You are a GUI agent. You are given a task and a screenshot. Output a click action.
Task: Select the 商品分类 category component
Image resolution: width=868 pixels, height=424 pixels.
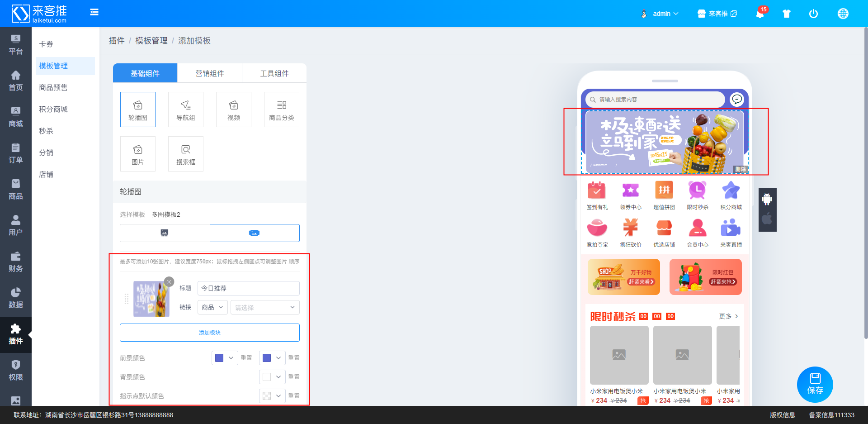tap(282, 110)
